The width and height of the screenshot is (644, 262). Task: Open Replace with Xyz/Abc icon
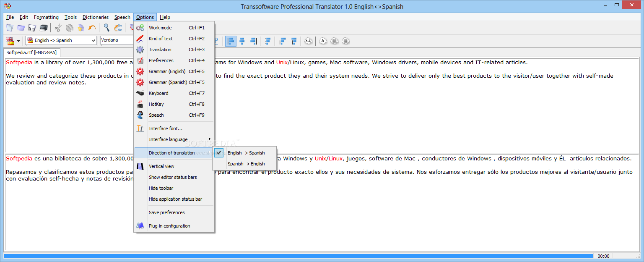pos(118,28)
